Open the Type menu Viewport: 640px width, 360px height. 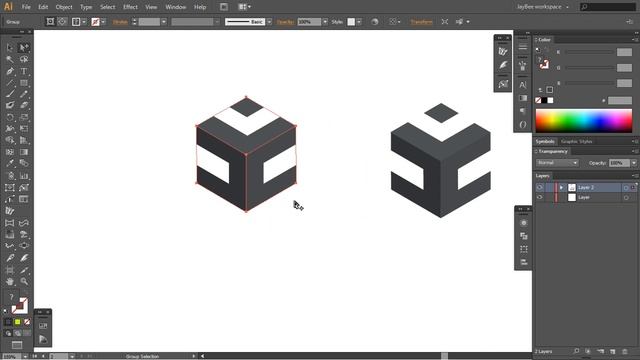(x=86, y=7)
